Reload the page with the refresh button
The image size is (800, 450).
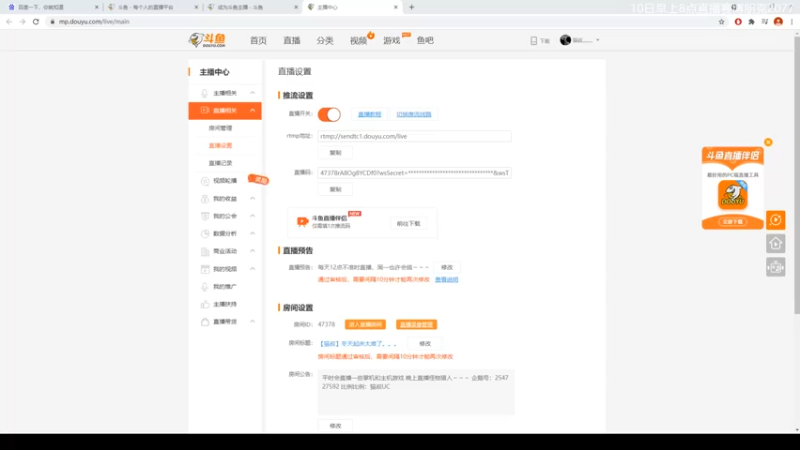tap(36, 21)
